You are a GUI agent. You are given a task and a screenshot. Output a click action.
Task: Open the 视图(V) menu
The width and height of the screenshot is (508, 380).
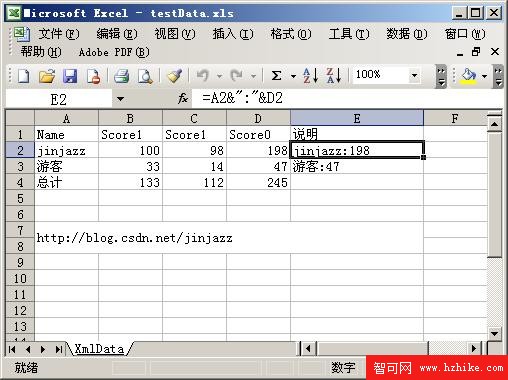click(x=174, y=34)
